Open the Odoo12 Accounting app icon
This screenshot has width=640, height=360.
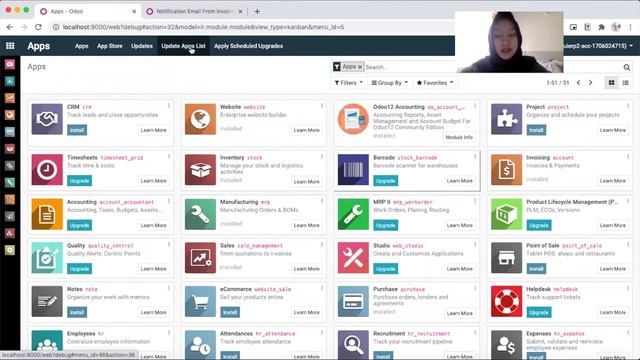click(x=353, y=119)
